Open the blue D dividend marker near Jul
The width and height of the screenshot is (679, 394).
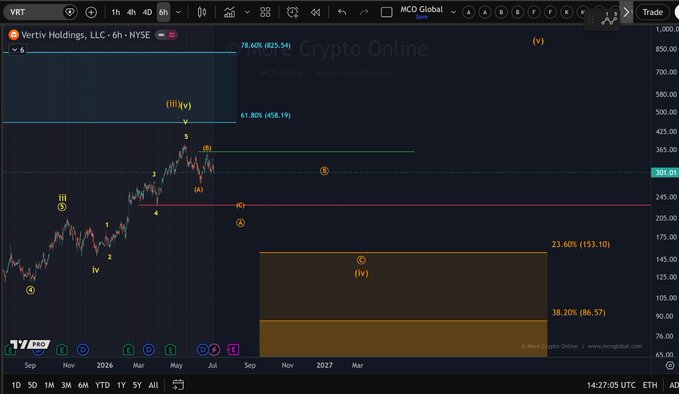coord(202,349)
